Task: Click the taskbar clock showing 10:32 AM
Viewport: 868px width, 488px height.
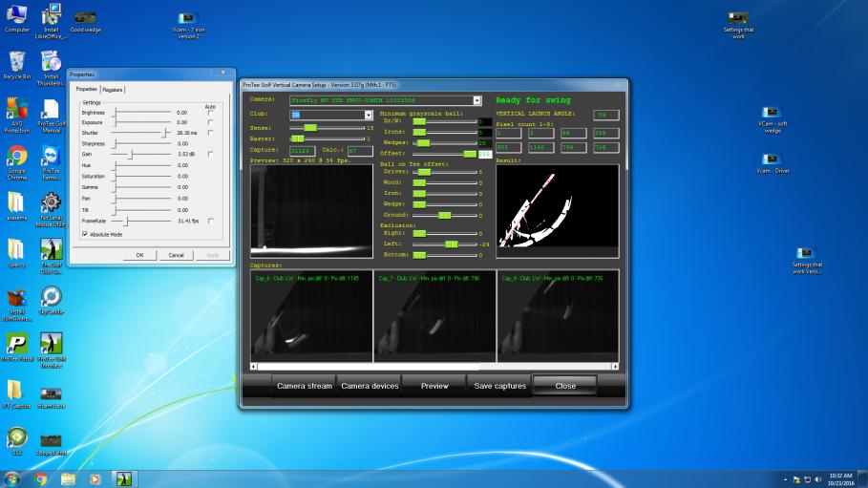Action: tap(841, 479)
